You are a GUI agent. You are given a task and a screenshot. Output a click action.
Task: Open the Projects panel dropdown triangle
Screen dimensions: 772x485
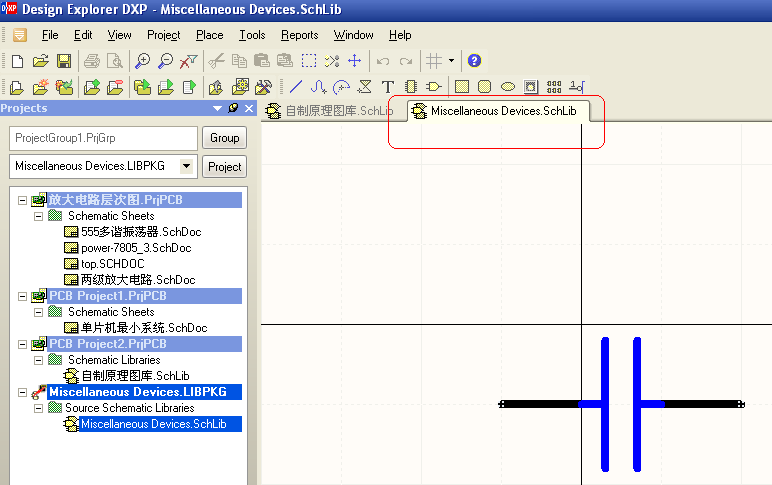point(217,108)
